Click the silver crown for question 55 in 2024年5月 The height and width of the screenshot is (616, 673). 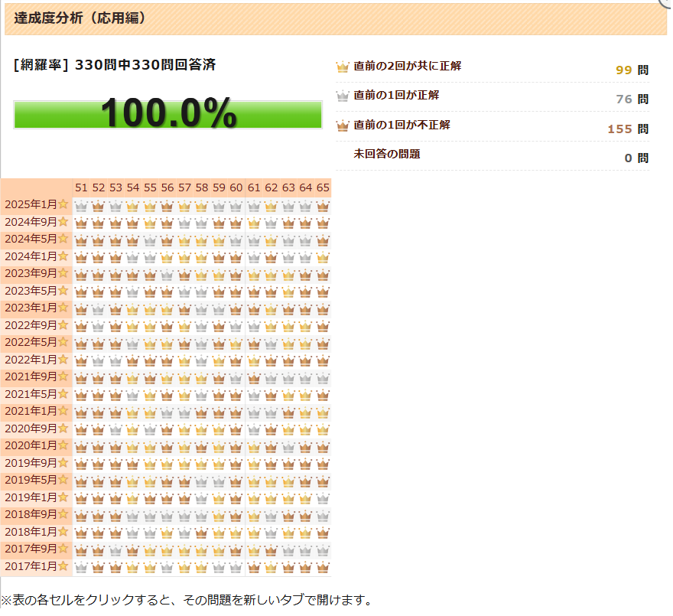pyautogui.click(x=149, y=240)
